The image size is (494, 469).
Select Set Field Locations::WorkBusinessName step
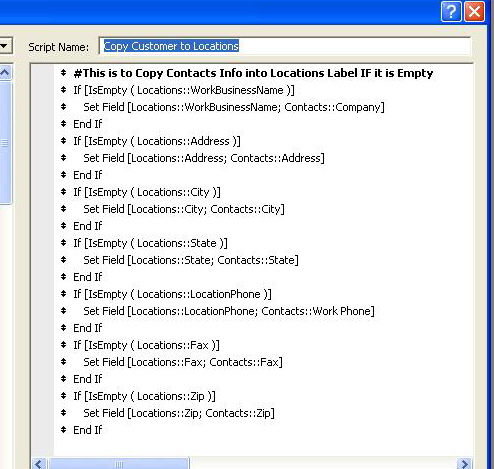click(234, 107)
